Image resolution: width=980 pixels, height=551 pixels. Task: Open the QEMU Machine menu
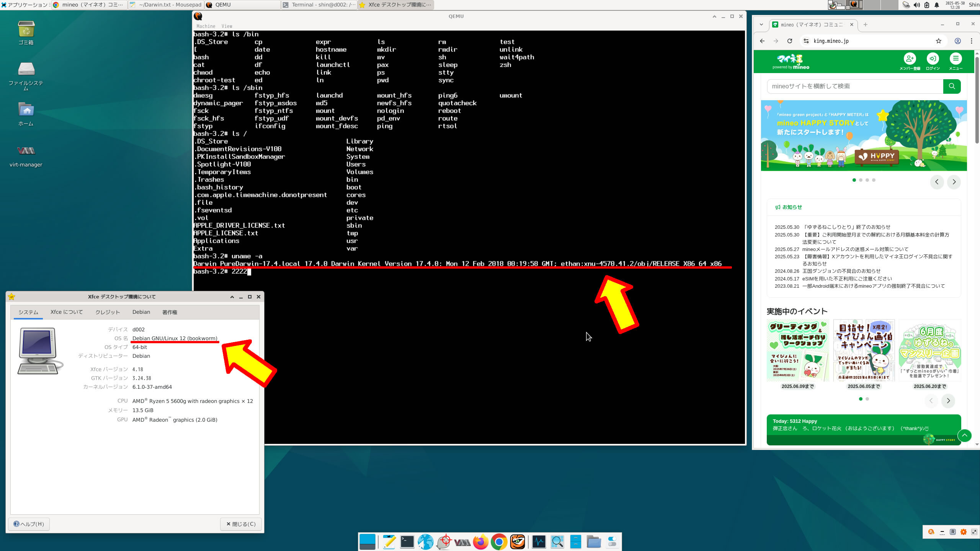[206, 26]
